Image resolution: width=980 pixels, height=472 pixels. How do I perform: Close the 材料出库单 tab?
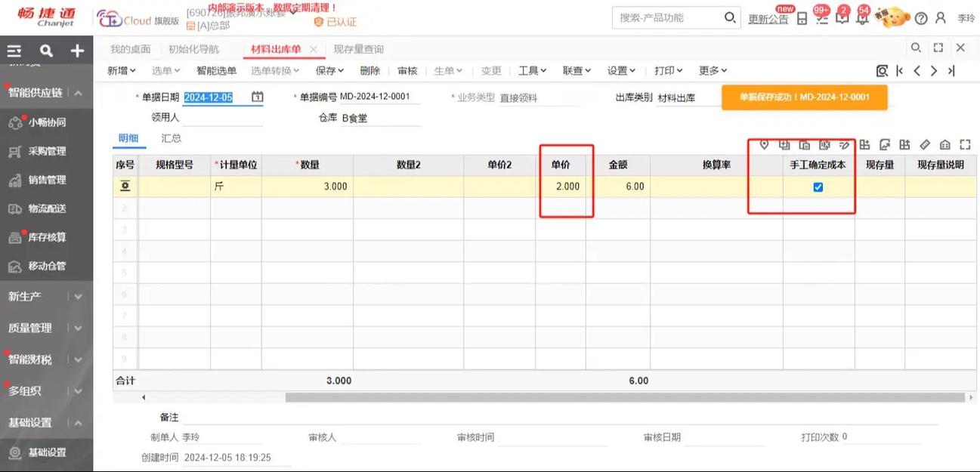(x=314, y=49)
